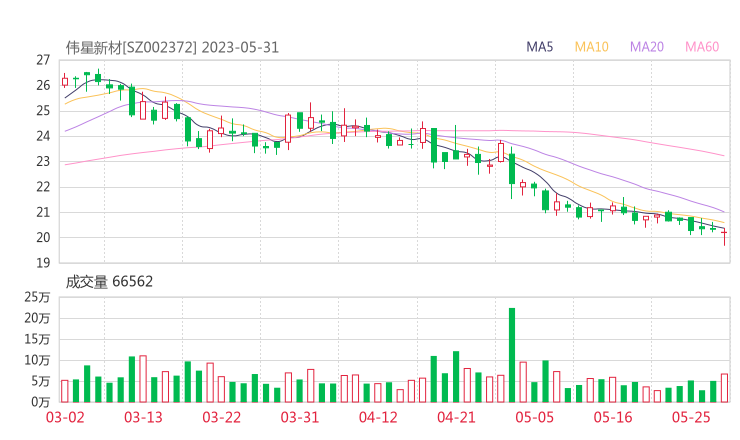The width and height of the screenshot is (740, 440).
Task: Click the 03-02 date axis label
Action: pos(65,417)
